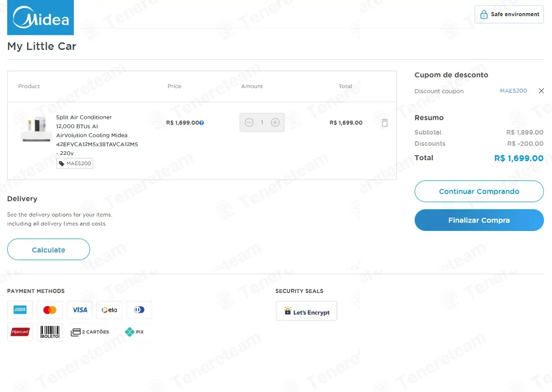Select the Boleto barcode icon
Screen dimensions: 552x392
point(50,332)
